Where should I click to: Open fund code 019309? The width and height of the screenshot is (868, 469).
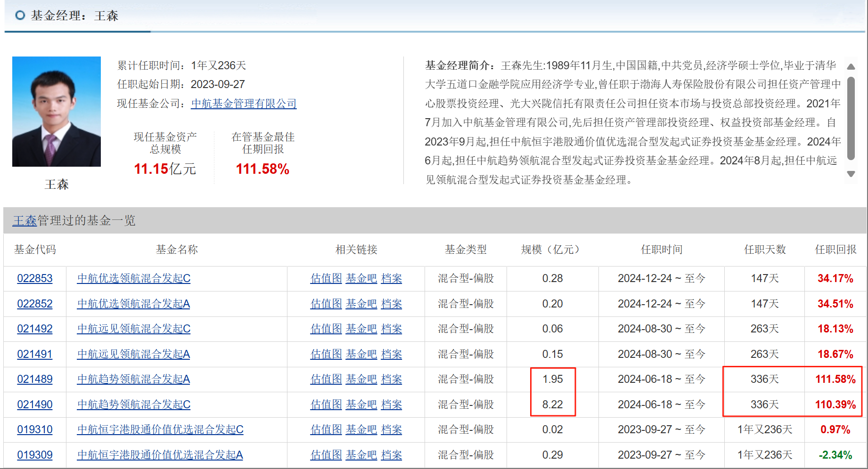point(35,455)
